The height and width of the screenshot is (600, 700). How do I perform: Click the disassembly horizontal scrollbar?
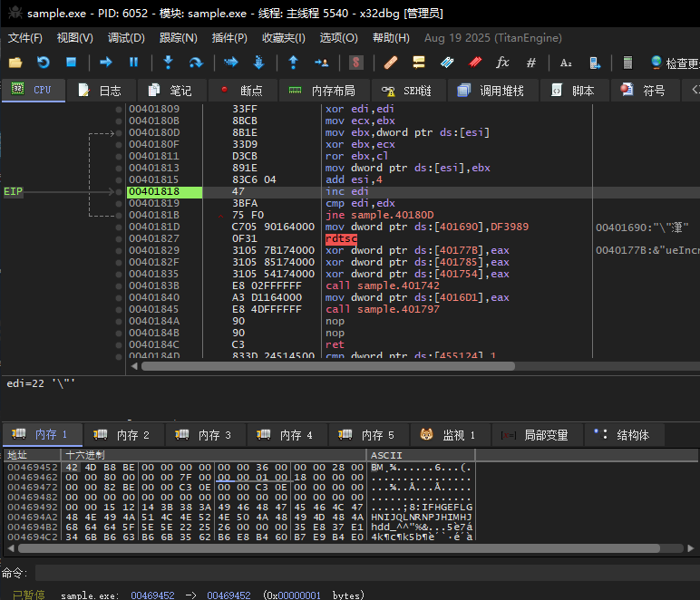328,366
